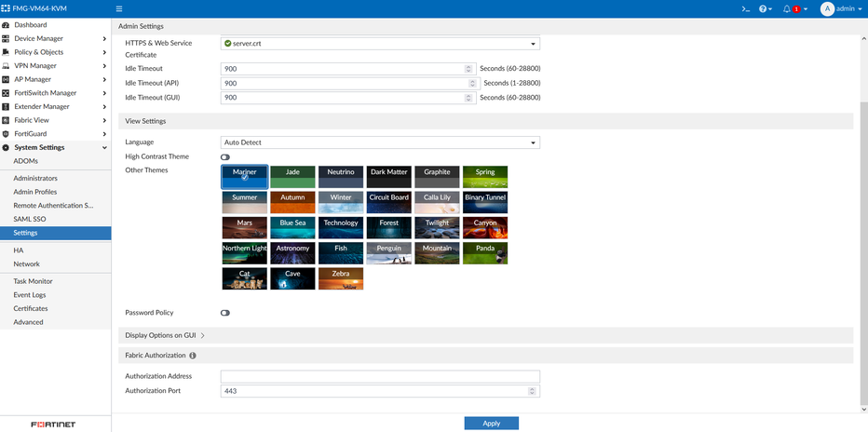The height and width of the screenshot is (432, 868).
Task: Choose the Binary Tunnel theme thumbnail
Action: point(485,202)
